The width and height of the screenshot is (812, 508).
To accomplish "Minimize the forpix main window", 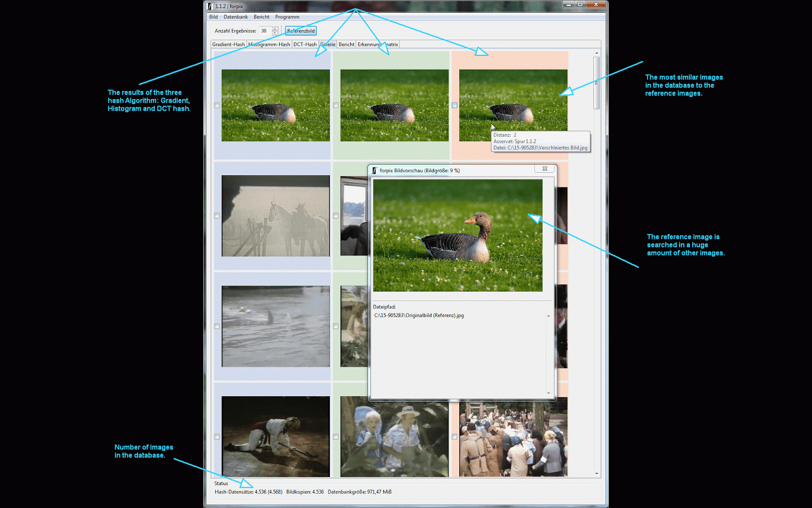I will click(568, 5).
